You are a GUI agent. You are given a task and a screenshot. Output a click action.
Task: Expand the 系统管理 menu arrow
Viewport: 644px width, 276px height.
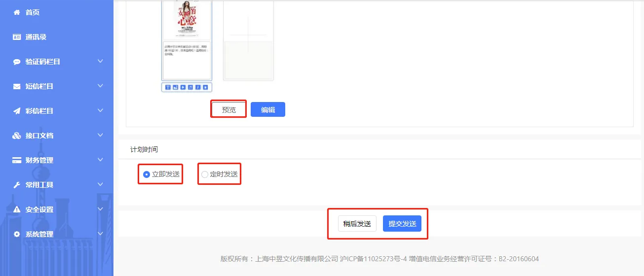(100, 234)
